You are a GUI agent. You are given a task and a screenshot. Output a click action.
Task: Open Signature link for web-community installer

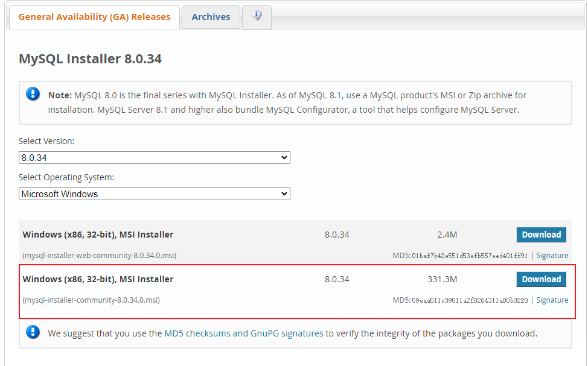click(552, 256)
